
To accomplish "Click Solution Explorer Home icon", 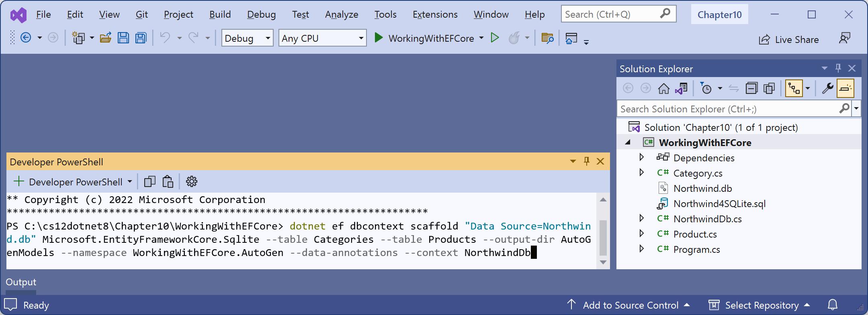I will click(663, 88).
